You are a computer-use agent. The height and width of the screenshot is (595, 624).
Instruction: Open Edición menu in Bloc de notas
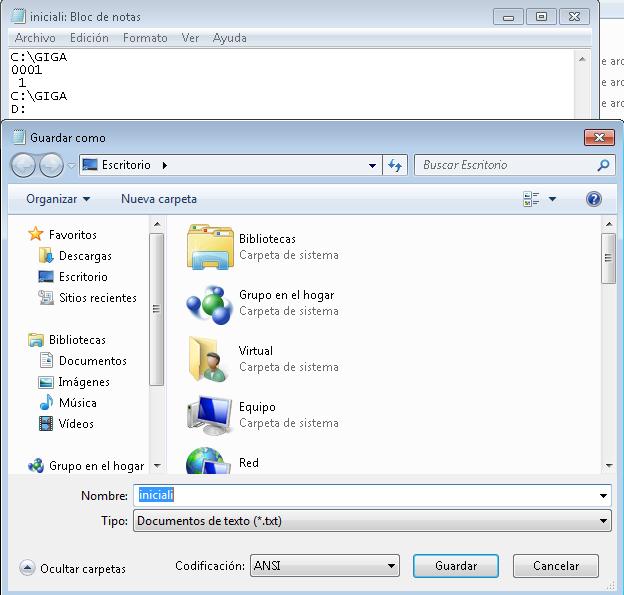tap(89, 38)
